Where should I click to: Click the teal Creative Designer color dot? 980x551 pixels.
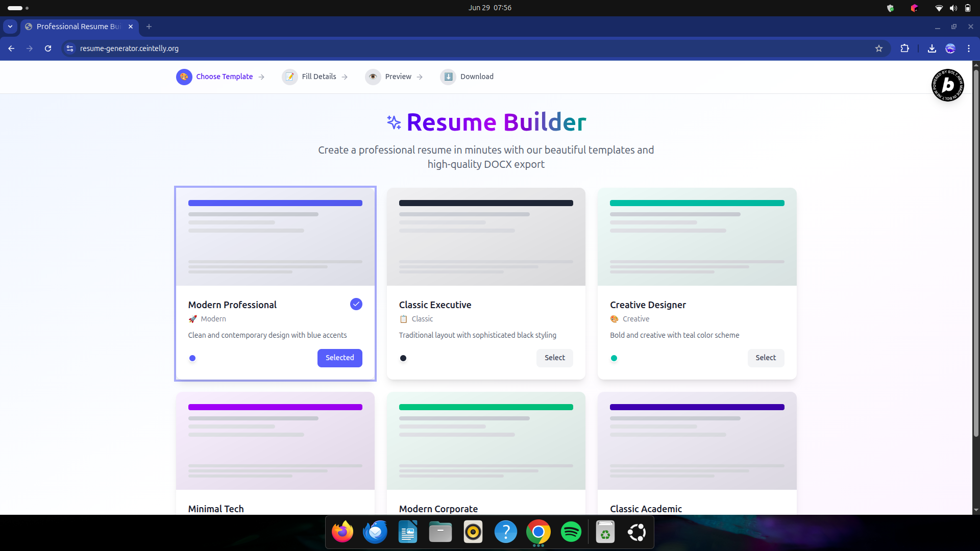(614, 358)
